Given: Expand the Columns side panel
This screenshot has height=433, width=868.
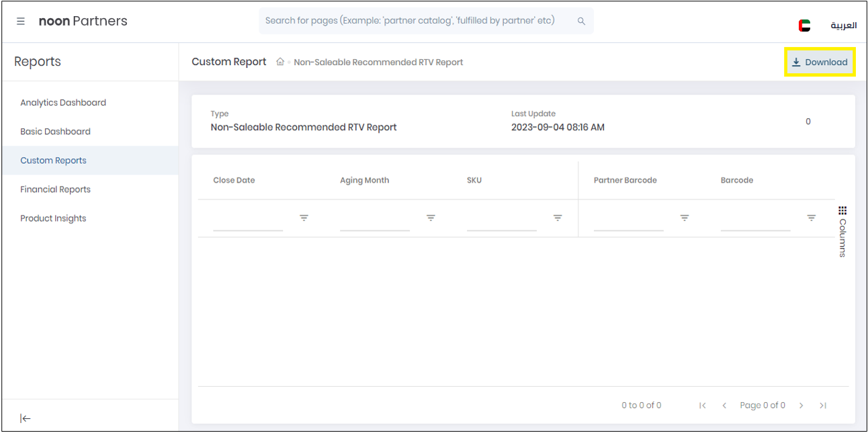Looking at the screenshot, I should click(842, 232).
